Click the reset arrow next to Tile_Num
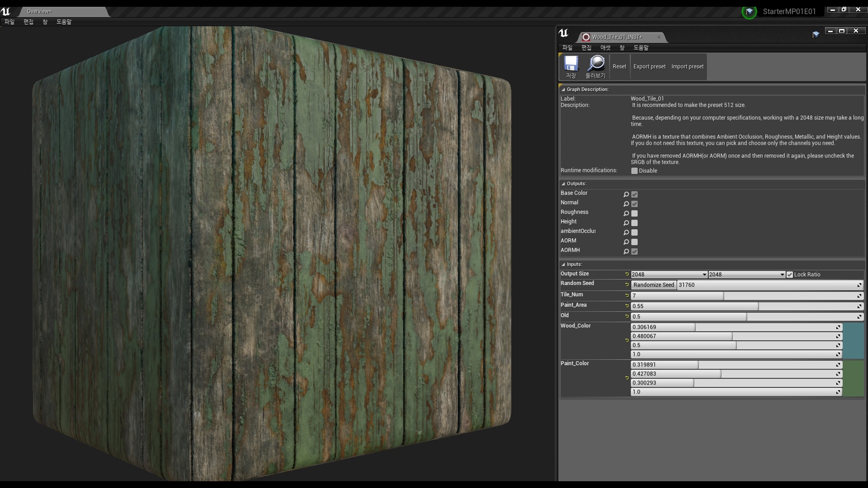Screen dimensions: 868x488 (627, 296)
